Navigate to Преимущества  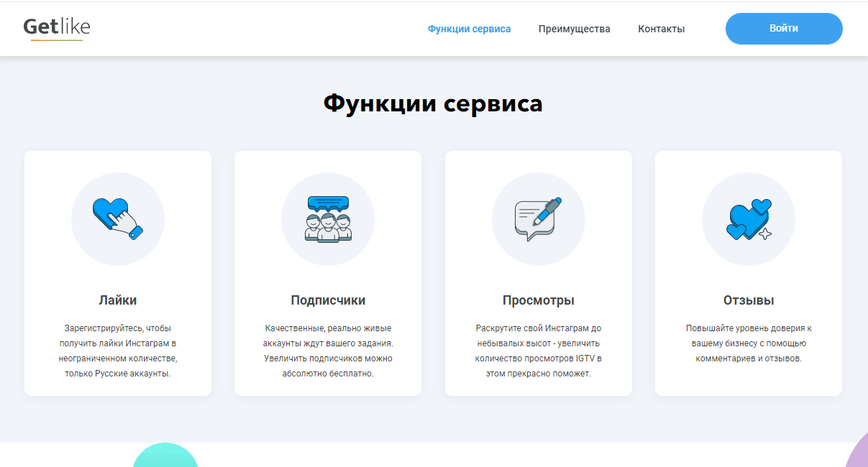point(574,29)
